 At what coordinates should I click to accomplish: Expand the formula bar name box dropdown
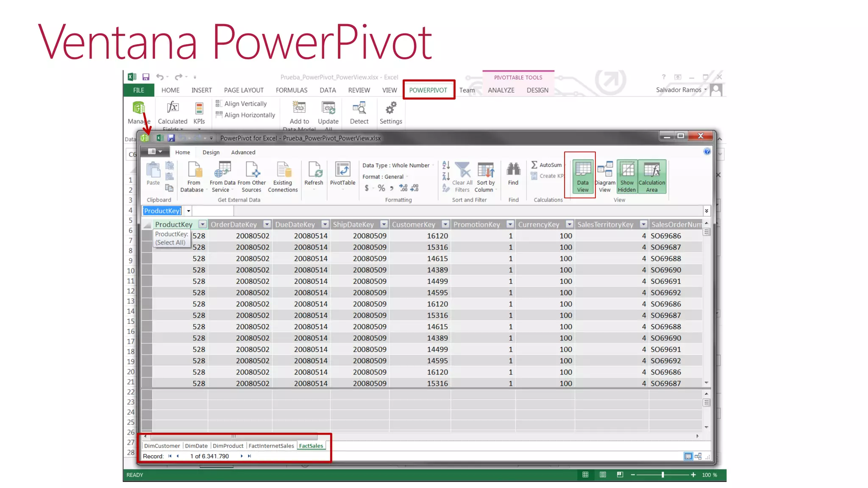(189, 211)
